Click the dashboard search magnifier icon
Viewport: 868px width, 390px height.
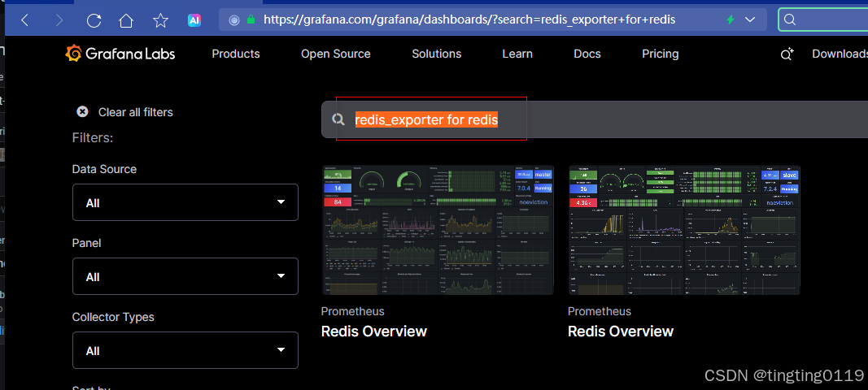coord(338,119)
